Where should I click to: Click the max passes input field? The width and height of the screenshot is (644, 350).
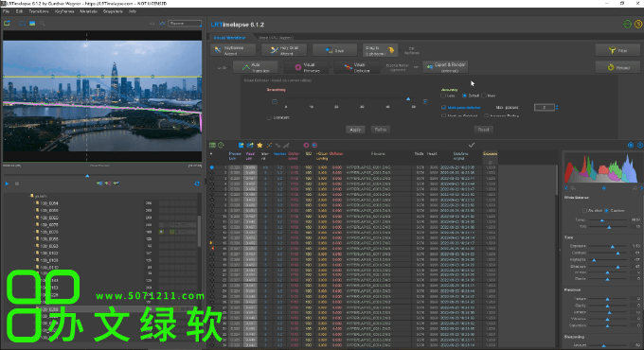point(545,108)
